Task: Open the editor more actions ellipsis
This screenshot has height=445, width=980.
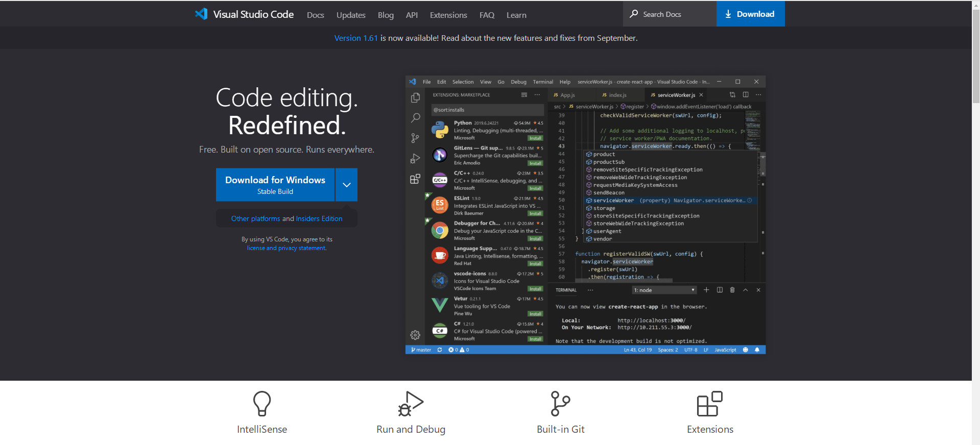Action: 758,95
